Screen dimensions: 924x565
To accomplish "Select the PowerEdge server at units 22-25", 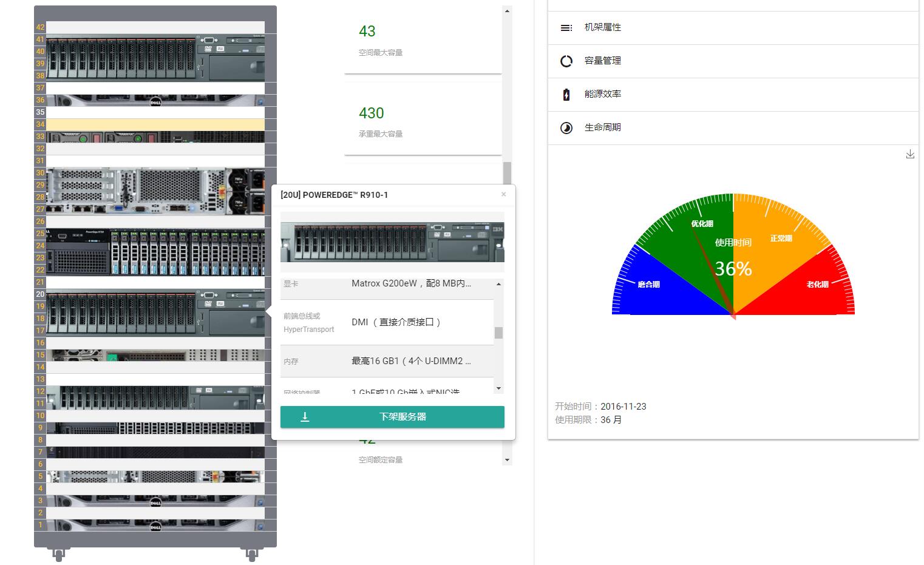I will 155,252.
